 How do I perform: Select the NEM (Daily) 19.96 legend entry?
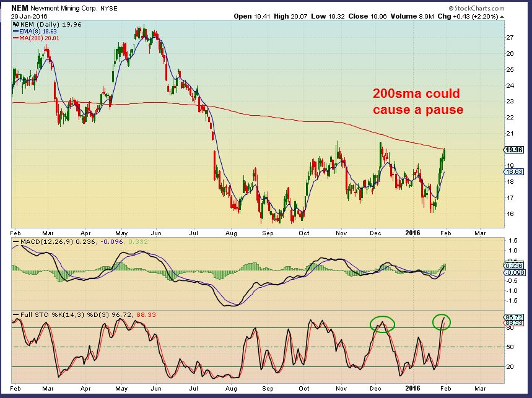[x=51, y=24]
